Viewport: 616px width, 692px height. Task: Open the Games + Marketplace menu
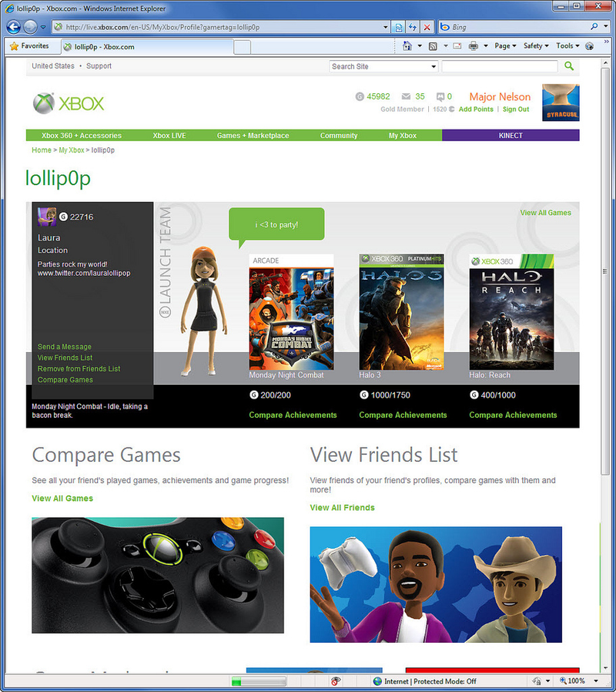[x=253, y=136]
